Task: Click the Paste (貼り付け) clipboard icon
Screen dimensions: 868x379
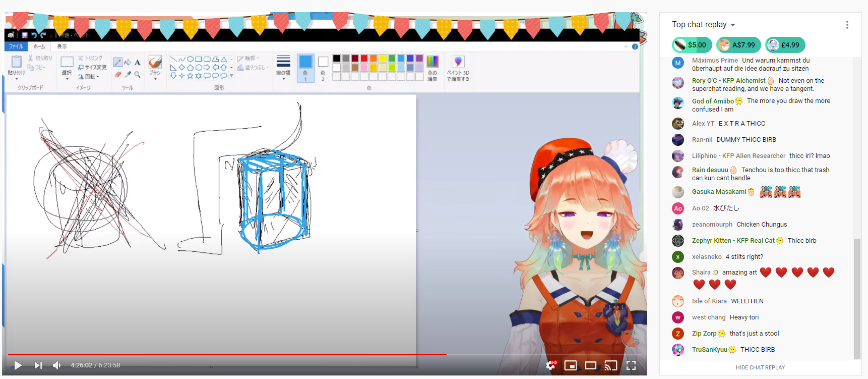Action: point(16,62)
